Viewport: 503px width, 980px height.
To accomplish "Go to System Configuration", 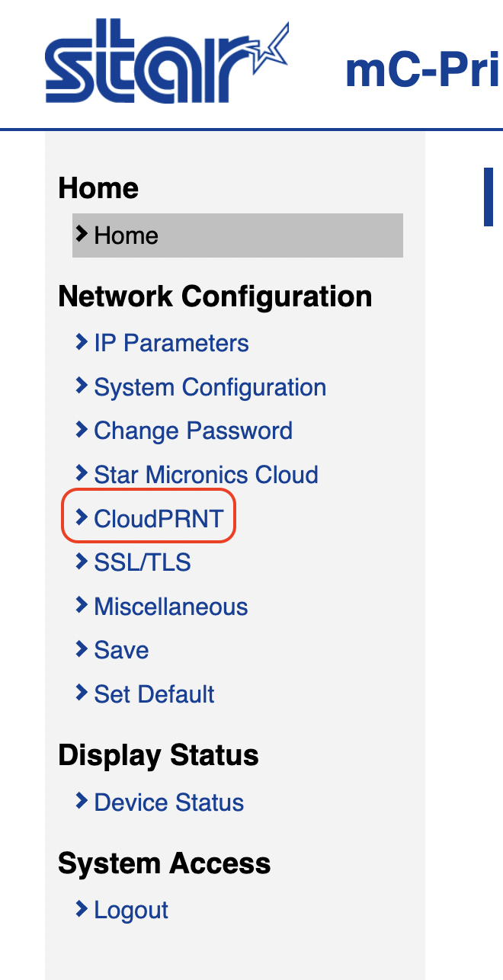I will pyautogui.click(x=210, y=387).
